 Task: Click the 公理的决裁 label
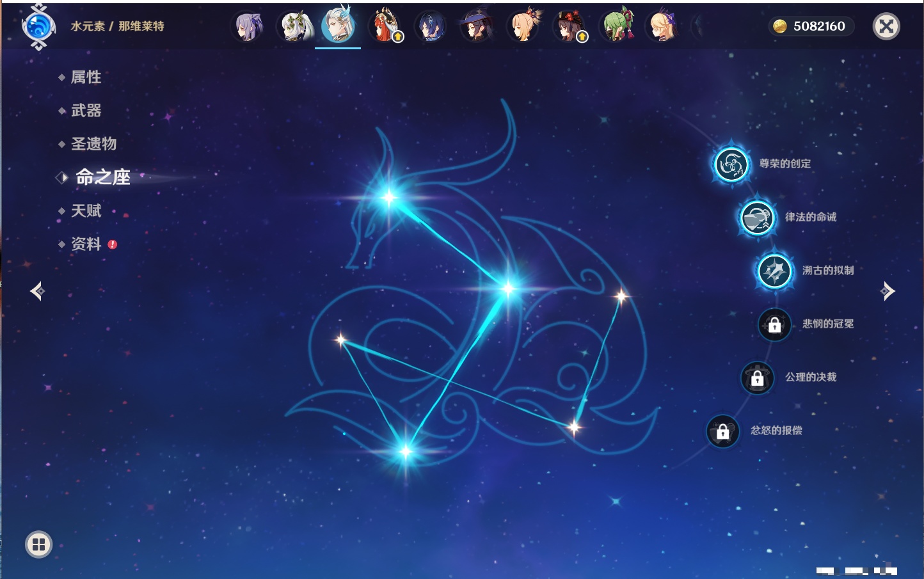(811, 377)
